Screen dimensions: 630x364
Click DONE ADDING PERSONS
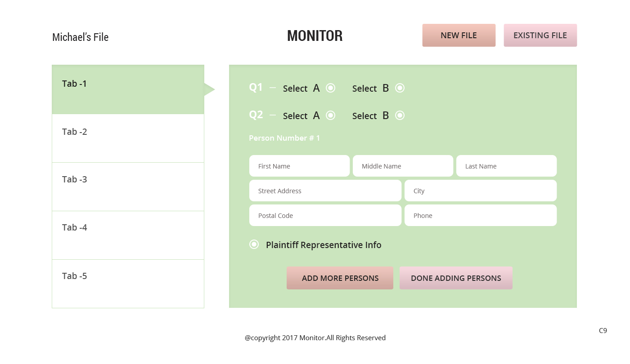456,278
